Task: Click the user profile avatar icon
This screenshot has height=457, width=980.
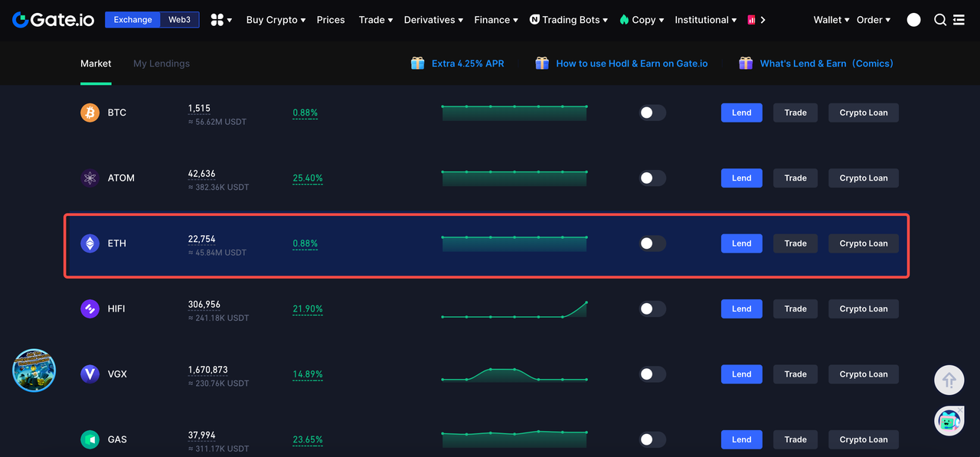Action: pos(913,20)
